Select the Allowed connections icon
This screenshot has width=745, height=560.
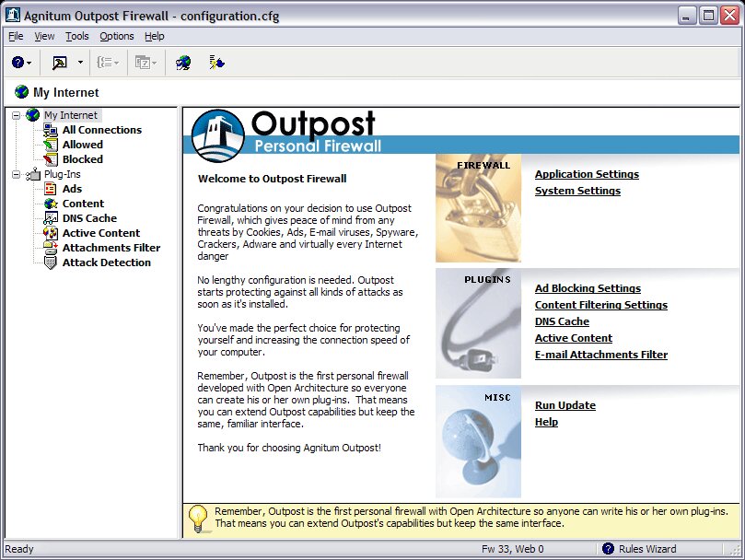[51, 145]
